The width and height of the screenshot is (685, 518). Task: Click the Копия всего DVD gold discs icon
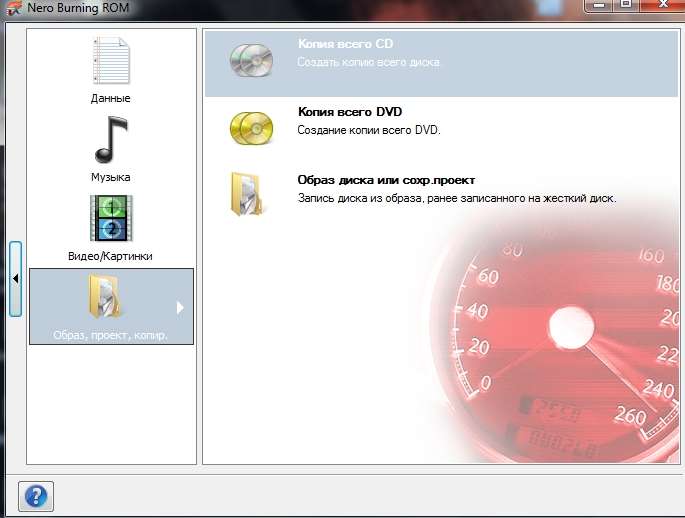pos(251,128)
